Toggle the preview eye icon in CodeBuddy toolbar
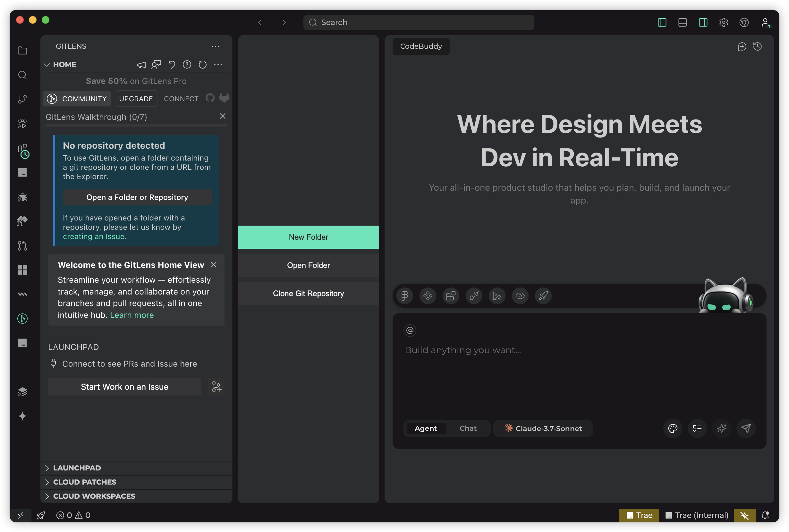This screenshot has width=789, height=532. 520,296
